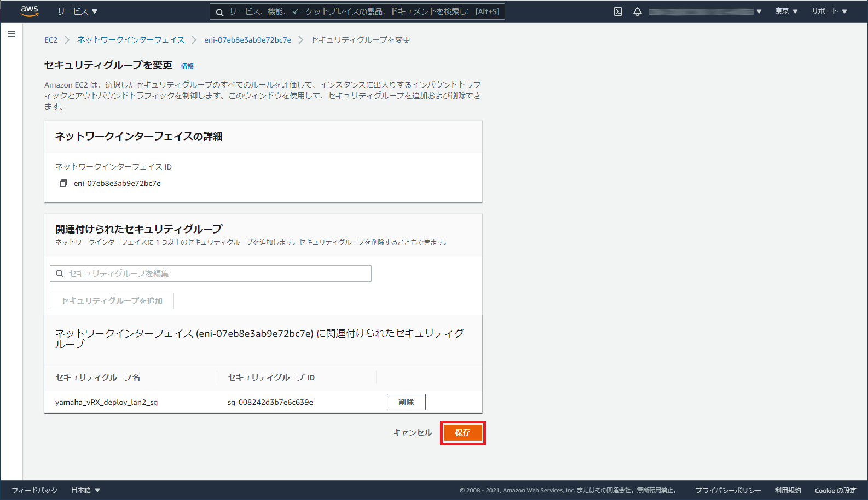Click キャンセル to cancel changes
The width and height of the screenshot is (868, 500).
tap(412, 433)
